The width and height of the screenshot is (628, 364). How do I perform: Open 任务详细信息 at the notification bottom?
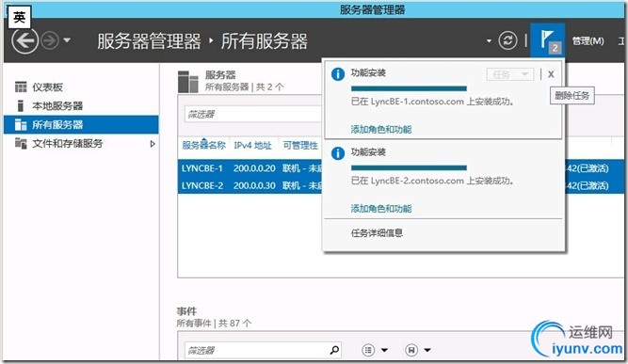point(377,233)
